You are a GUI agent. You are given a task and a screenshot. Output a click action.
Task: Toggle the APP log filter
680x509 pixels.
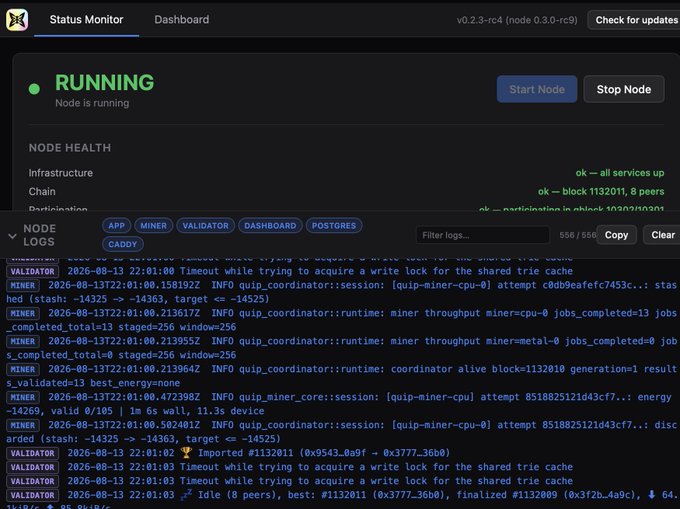point(116,225)
